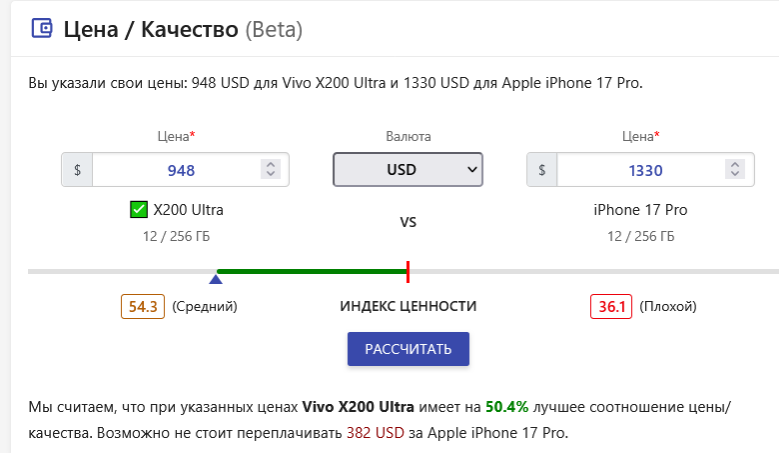
Task: Click the green segment of the value slider
Action: coord(312,271)
